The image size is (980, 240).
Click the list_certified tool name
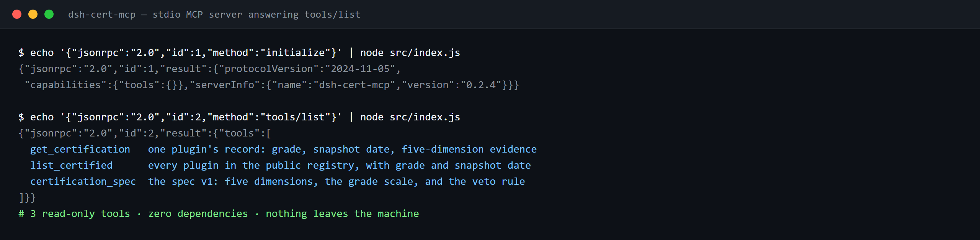tap(71, 165)
